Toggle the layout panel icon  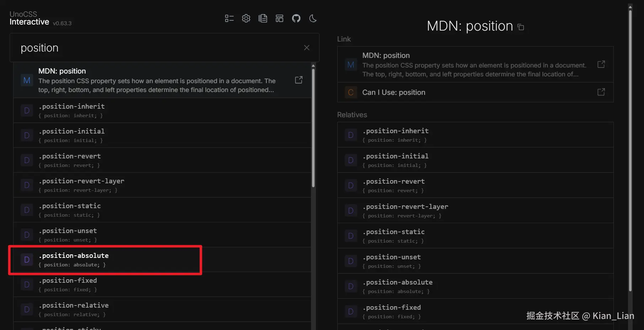click(x=279, y=18)
